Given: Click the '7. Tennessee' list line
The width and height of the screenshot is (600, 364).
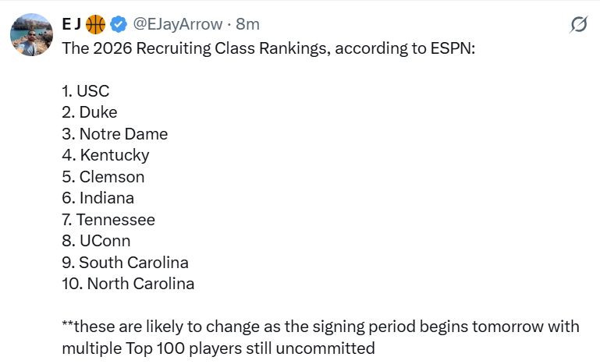Looking at the screenshot, I should click(x=108, y=220).
